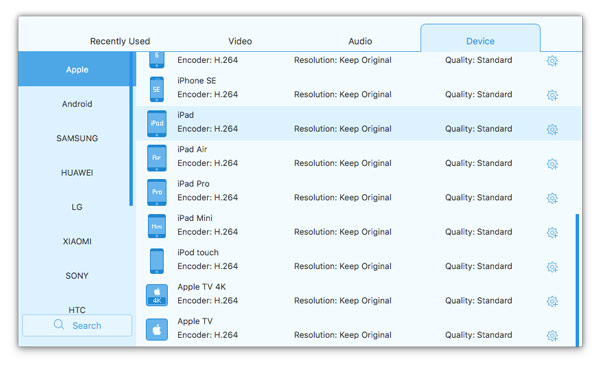Open settings gear for Apple TV 4K preset

point(552,301)
